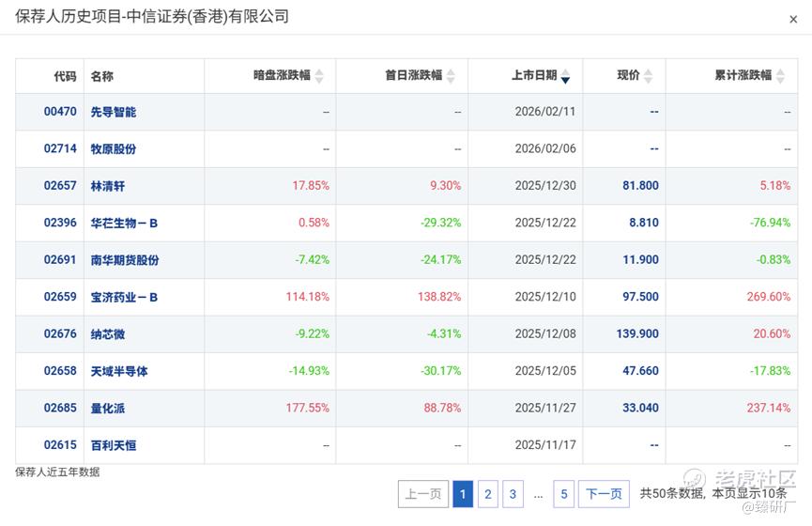Select listing date 2026/02/06
Viewport: 812px width, 526px height.
[x=545, y=148]
